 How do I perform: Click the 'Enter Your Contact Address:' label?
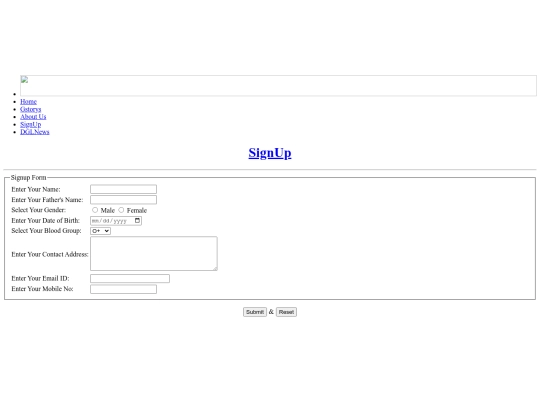[50, 254]
